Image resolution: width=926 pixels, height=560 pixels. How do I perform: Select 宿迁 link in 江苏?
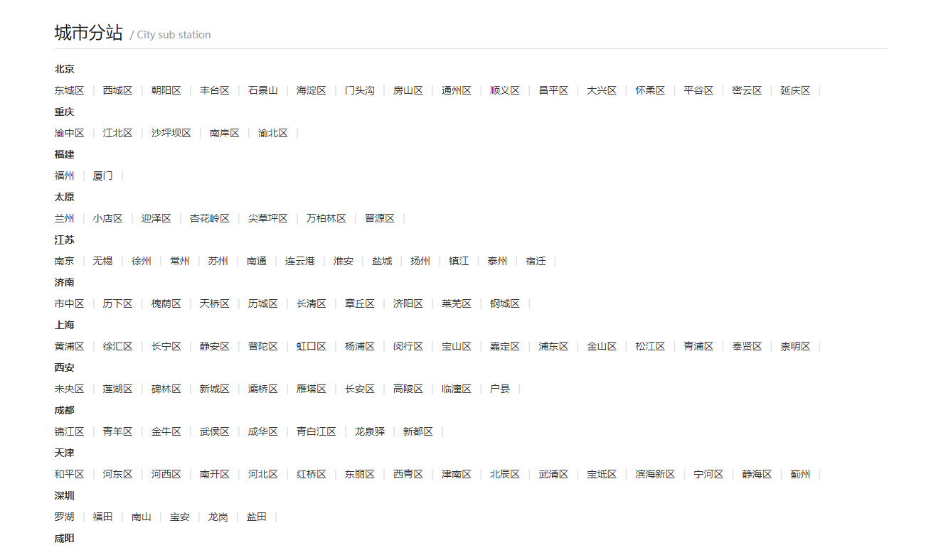pos(536,261)
